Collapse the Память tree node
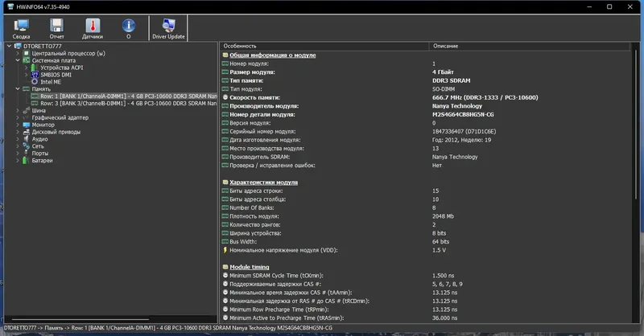This screenshot has height=336, width=644. 18,88
